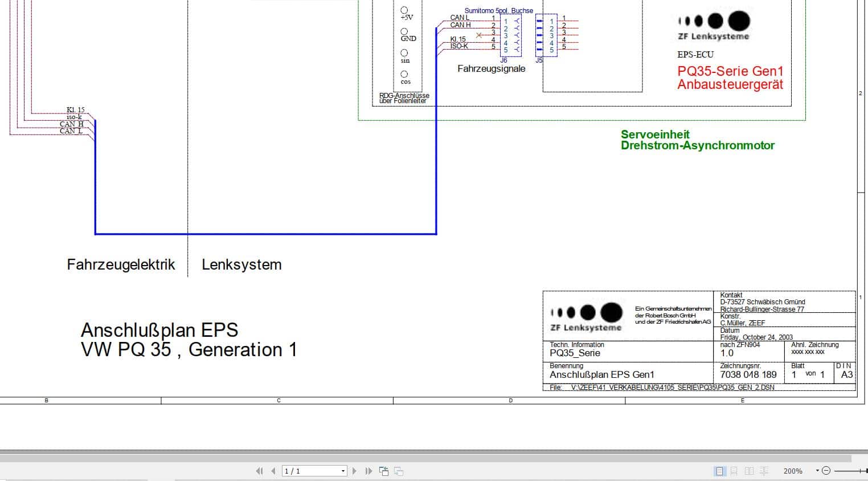Viewport: 868px width, 481px height.
Task: Click the 'iso-k' label on left wiring
Action: point(74,117)
